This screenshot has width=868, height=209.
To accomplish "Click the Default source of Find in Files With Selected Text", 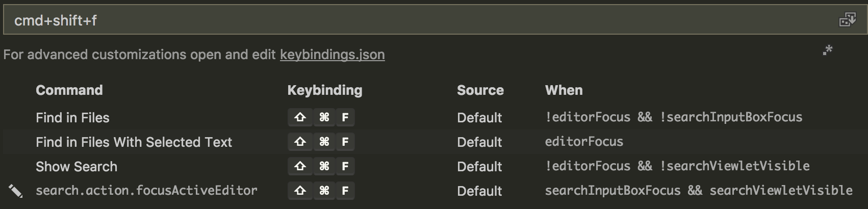I will (479, 142).
